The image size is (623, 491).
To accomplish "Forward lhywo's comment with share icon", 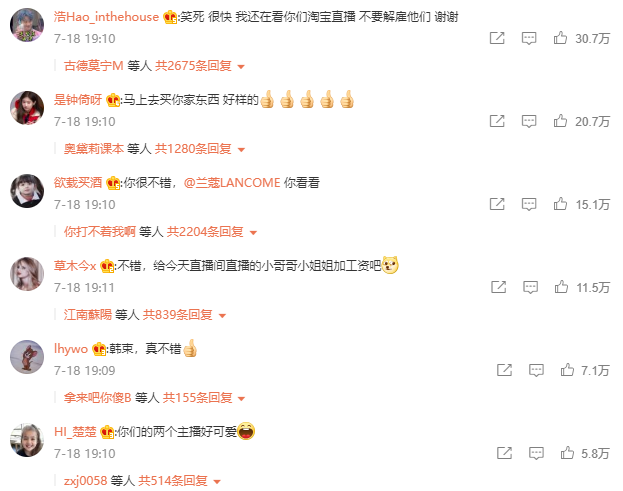I will click(x=504, y=370).
